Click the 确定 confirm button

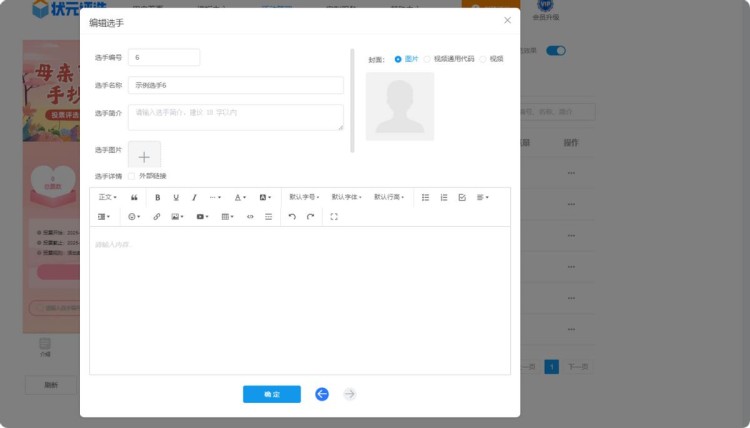(271, 394)
